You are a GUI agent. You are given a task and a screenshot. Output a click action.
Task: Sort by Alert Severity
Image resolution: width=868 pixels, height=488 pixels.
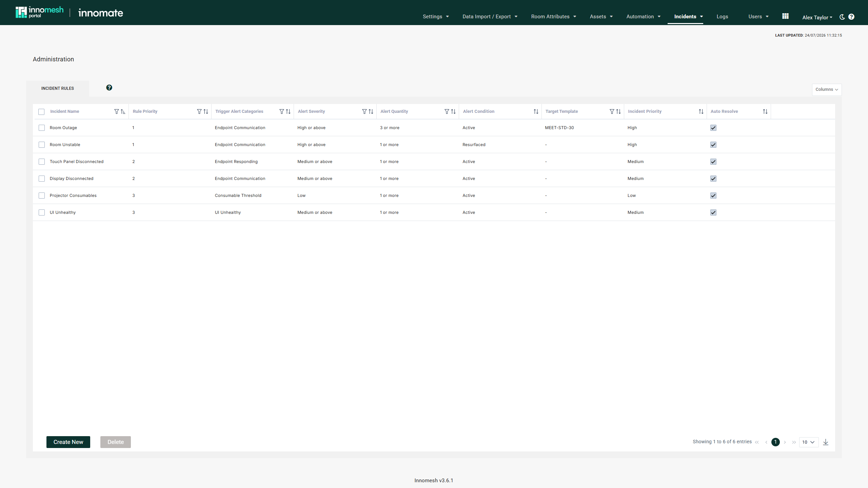[x=371, y=111]
